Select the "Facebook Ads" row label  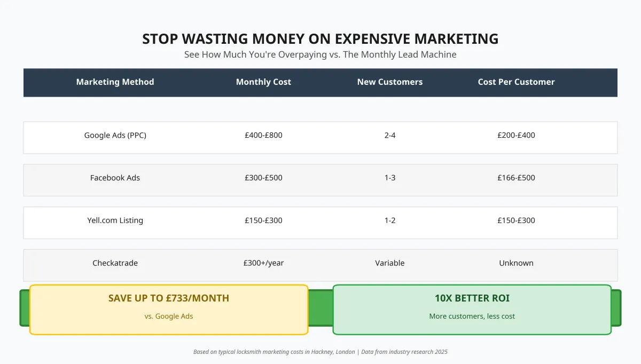pyautogui.click(x=115, y=178)
